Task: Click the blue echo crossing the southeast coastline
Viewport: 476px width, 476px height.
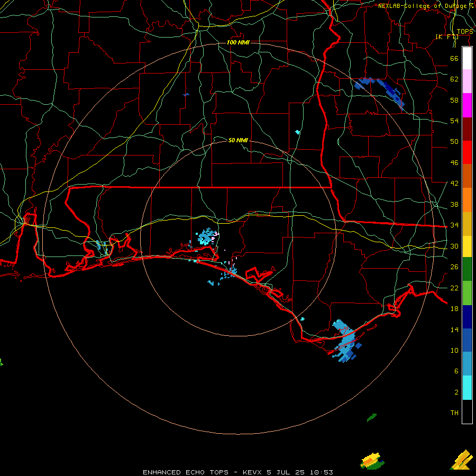Action: point(346,341)
